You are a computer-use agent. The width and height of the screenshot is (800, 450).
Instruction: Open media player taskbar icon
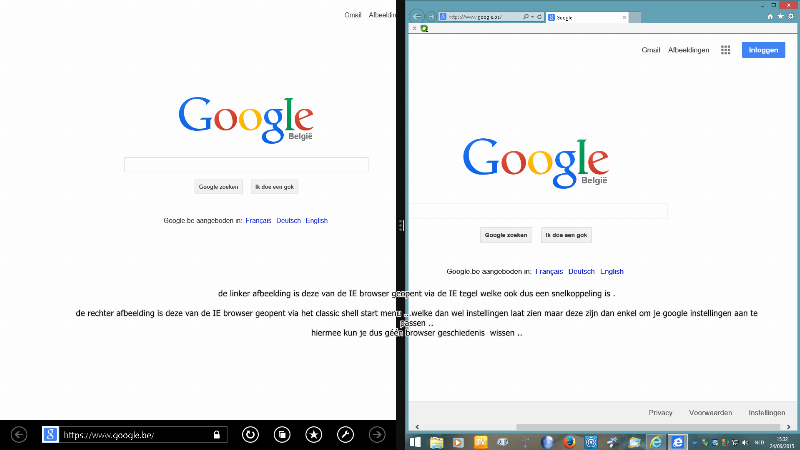[x=458, y=442]
